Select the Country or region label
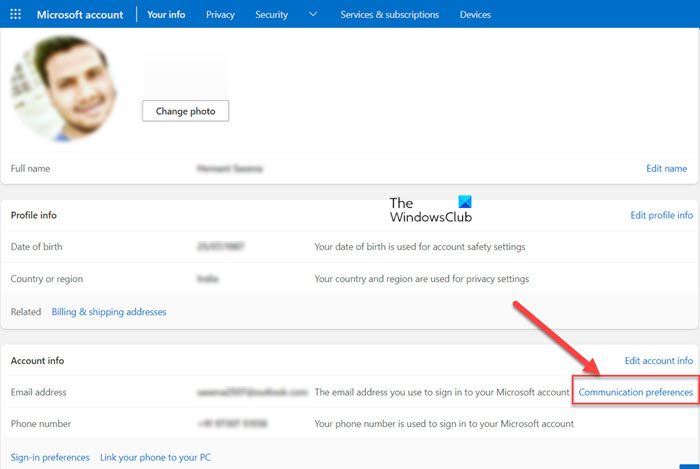The height and width of the screenshot is (469, 700). pyautogui.click(x=47, y=278)
